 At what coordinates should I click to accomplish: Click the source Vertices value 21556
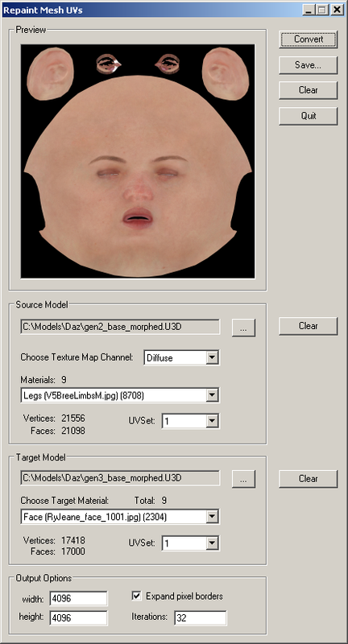coord(73,419)
